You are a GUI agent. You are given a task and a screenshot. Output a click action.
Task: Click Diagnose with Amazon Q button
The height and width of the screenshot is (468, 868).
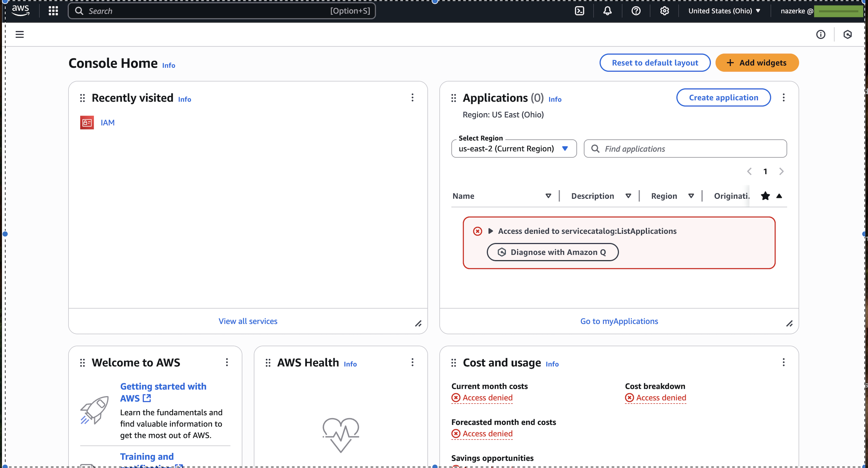pos(553,252)
